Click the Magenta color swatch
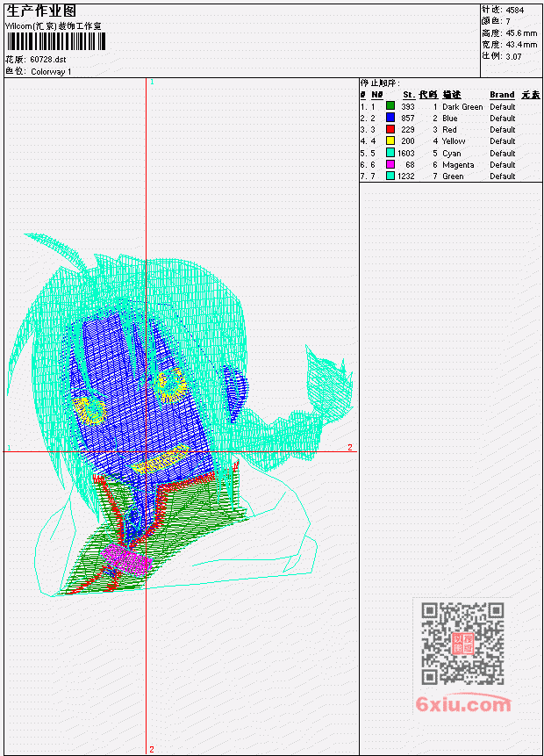544x756 pixels. tap(390, 164)
